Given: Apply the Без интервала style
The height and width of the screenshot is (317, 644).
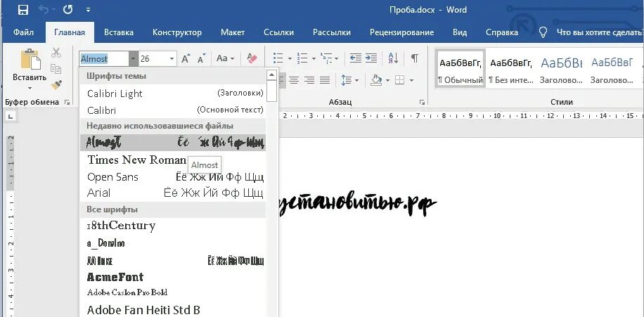Looking at the screenshot, I should pos(511,68).
